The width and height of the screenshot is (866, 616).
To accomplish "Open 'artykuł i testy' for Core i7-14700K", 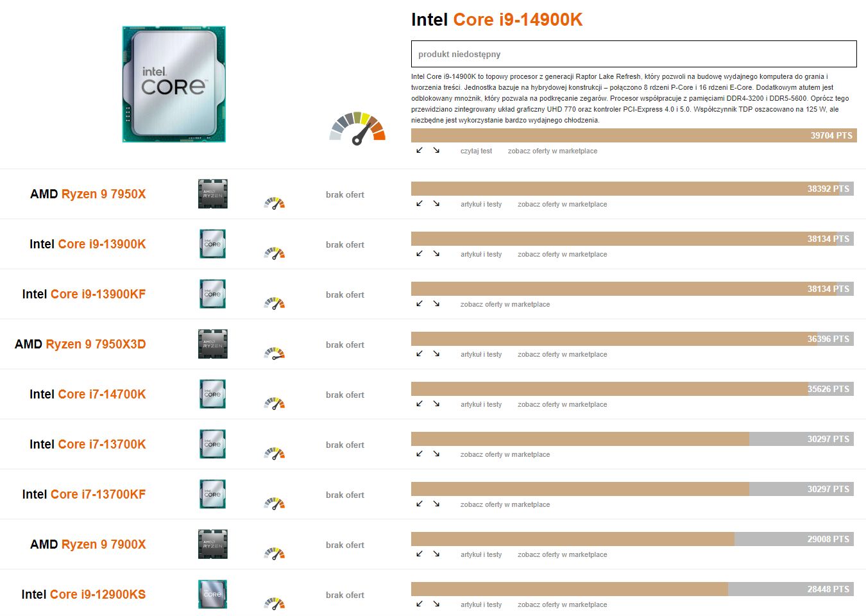I will [x=481, y=405].
